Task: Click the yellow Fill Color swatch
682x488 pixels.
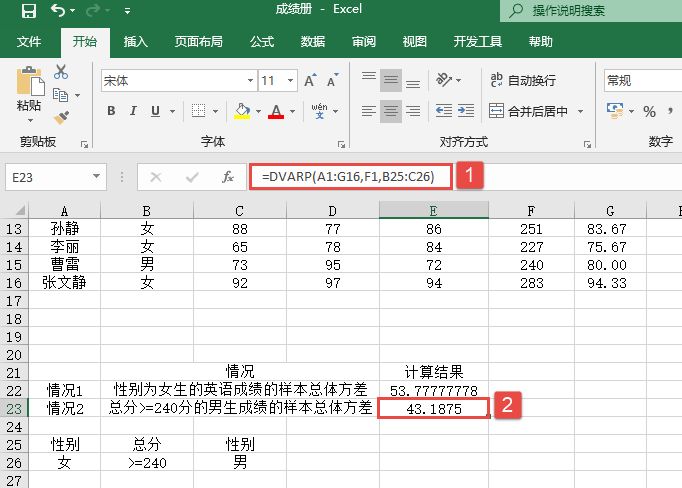Action: (x=241, y=111)
